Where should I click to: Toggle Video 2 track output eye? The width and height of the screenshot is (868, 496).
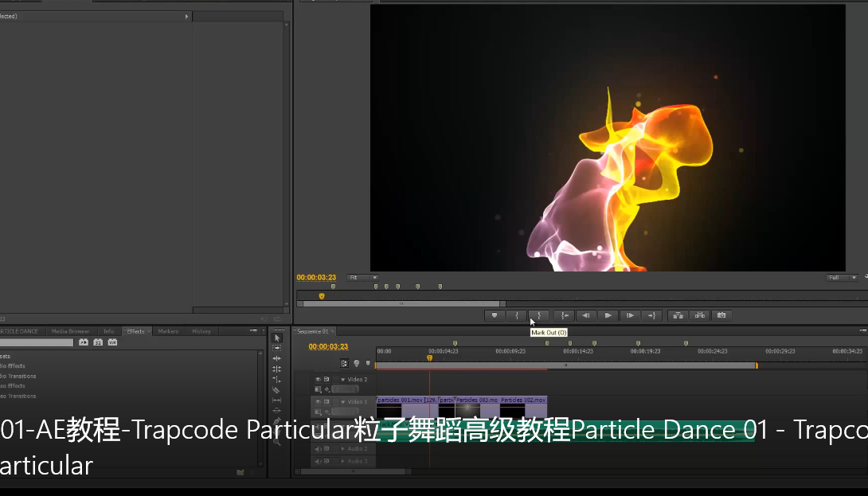click(318, 380)
